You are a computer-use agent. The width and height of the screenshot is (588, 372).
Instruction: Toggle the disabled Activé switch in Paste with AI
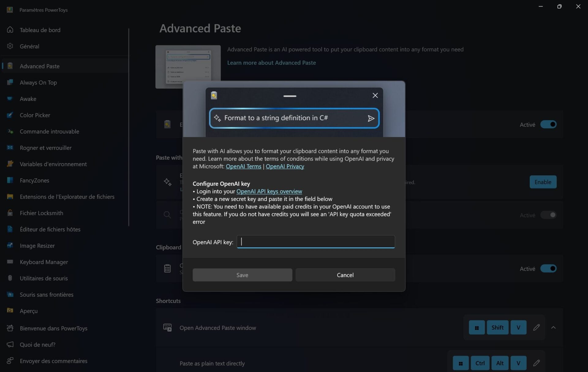click(x=548, y=215)
